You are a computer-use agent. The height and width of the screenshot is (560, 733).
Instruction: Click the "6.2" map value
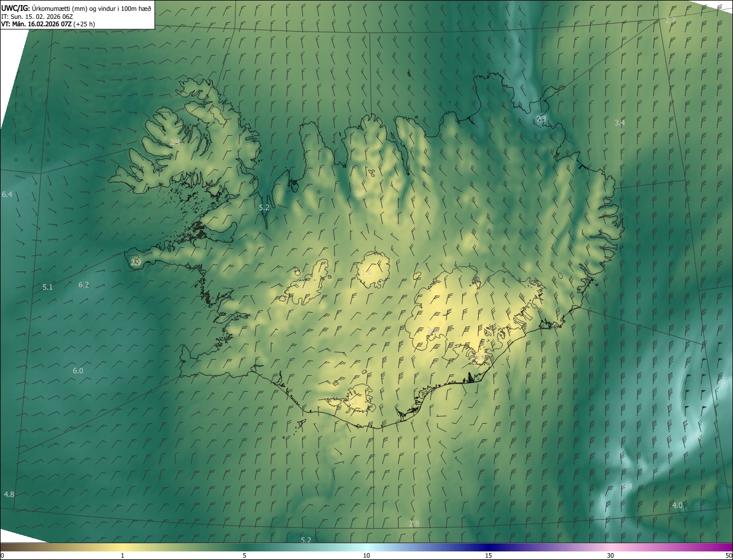[x=84, y=285]
